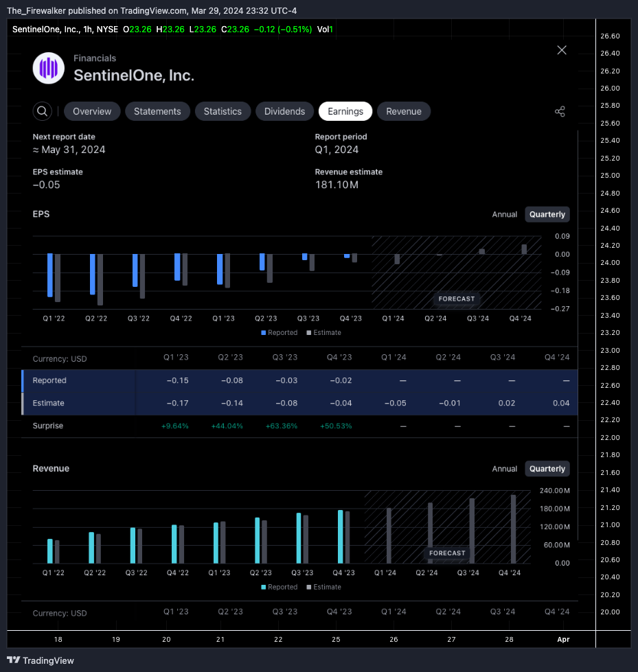Click the Q1 '23 surprise +9.64%

[174, 426]
